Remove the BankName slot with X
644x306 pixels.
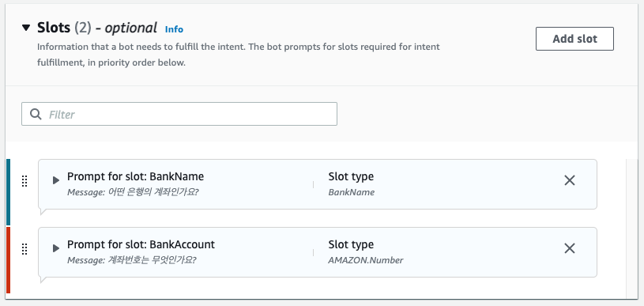[x=569, y=180]
